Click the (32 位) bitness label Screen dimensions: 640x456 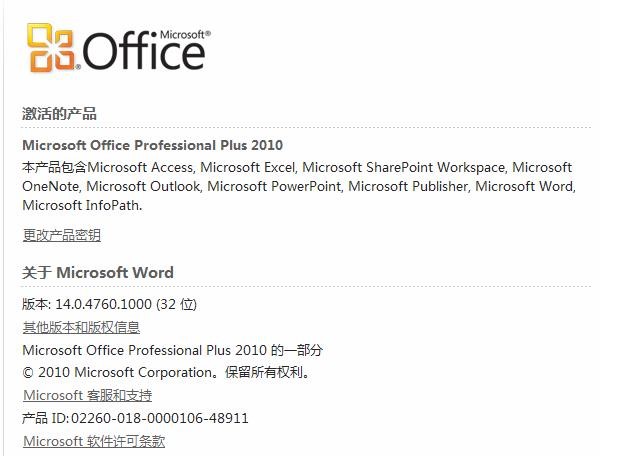click(x=176, y=304)
